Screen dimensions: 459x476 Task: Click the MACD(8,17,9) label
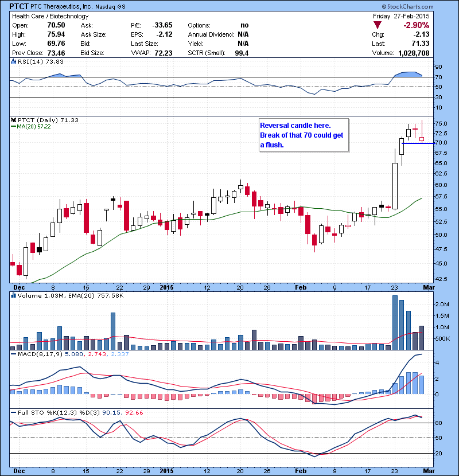(41, 354)
